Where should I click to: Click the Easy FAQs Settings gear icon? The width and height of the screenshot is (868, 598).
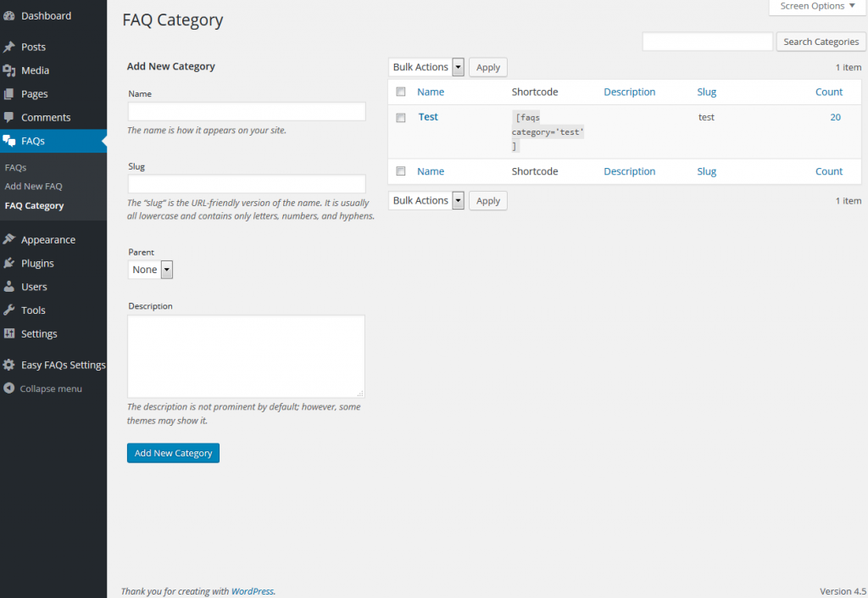9,366
